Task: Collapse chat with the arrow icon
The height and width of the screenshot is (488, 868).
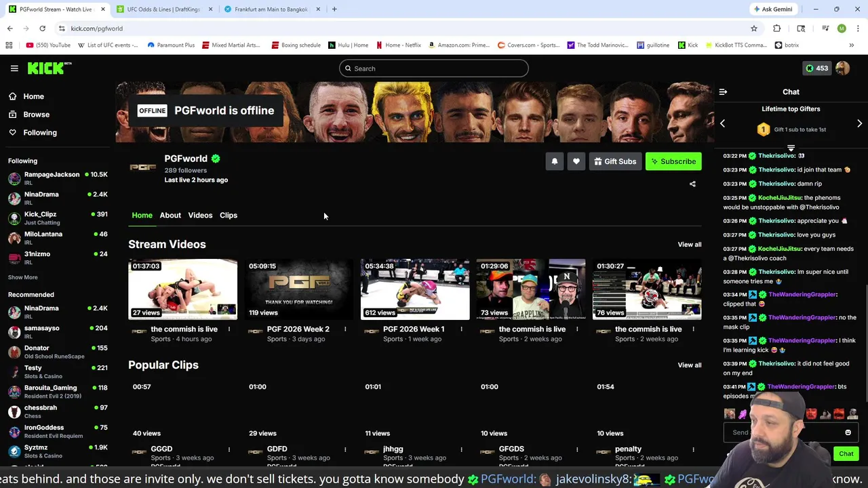Action: (x=723, y=91)
